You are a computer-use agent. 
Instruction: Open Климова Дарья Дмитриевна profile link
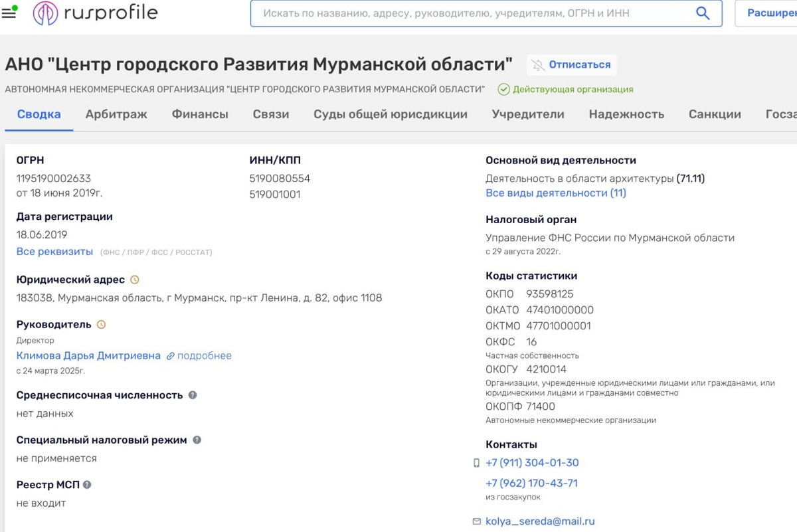click(x=88, y=356)
